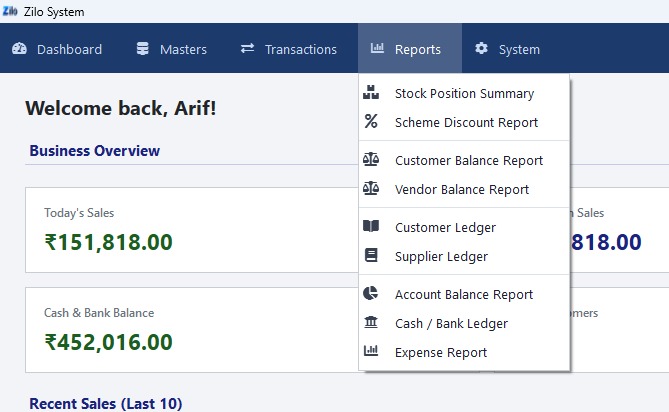Click the balance scale icon for Vendor Balance
Viewport: 669px width, 412px height.
click(x=371, y=188)
